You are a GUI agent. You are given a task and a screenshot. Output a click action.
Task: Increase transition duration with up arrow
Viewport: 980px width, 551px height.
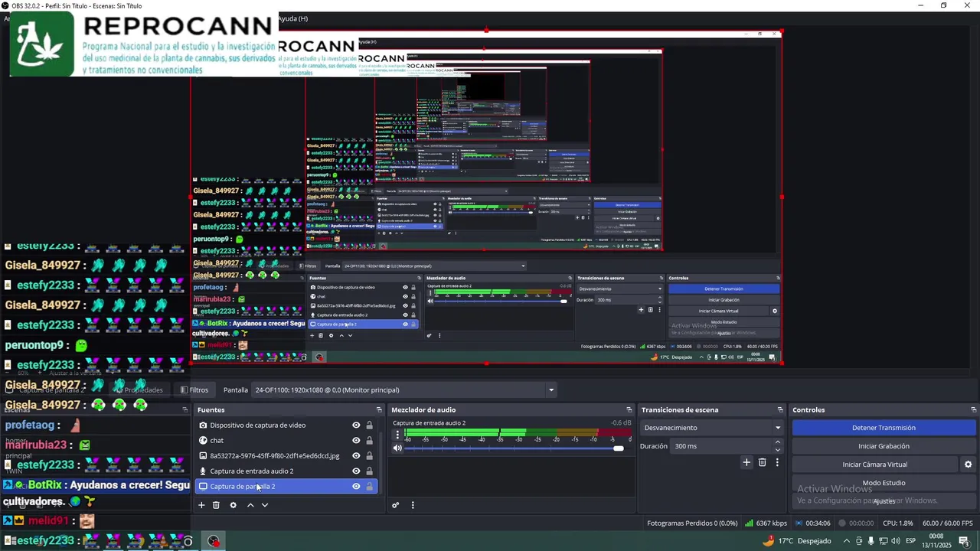point(778,442)
